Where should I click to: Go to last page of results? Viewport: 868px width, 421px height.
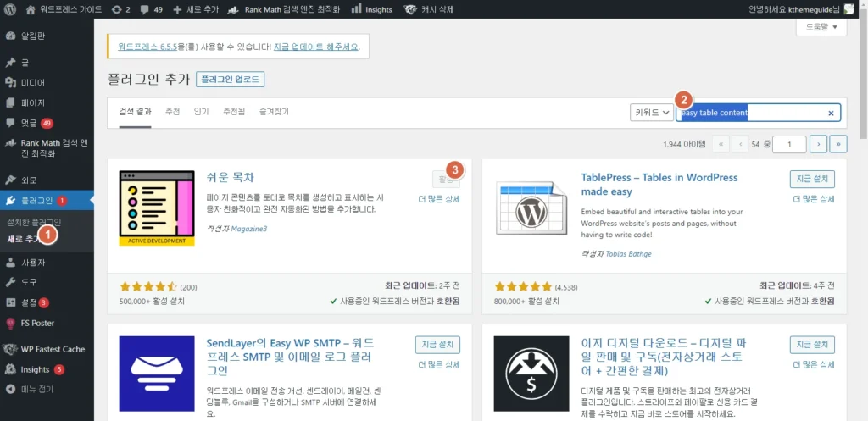coord(838,144)
